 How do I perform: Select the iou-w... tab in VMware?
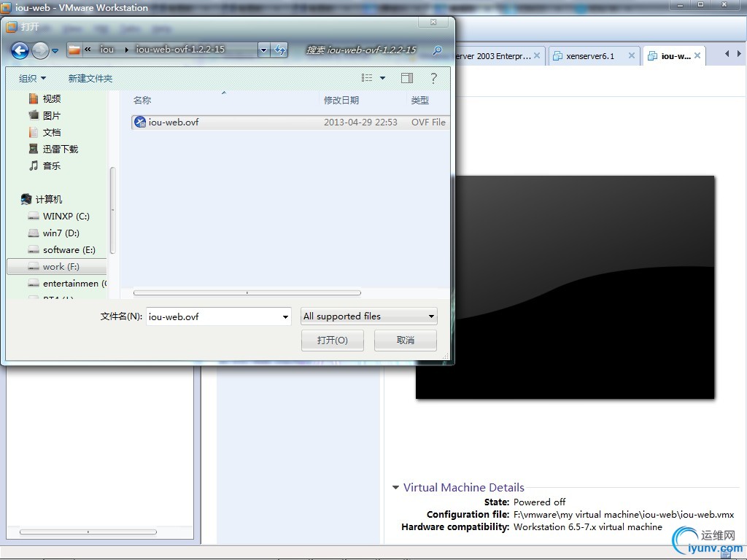click(676, 56)
